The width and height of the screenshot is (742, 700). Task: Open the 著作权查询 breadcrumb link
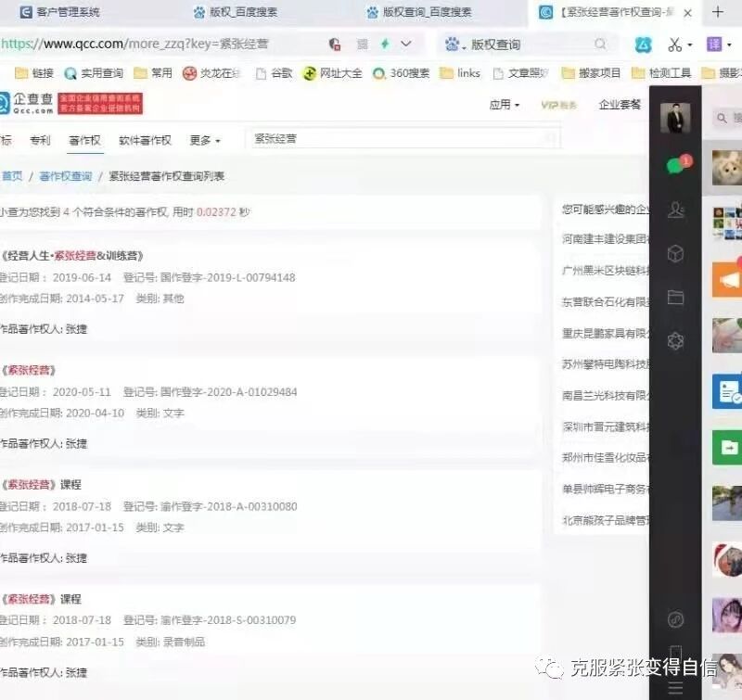[x=65, y=176]
